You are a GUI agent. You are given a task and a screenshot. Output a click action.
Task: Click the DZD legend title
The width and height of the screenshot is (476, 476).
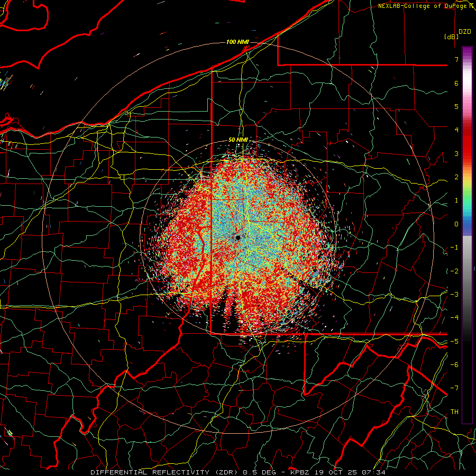(465, 32)
